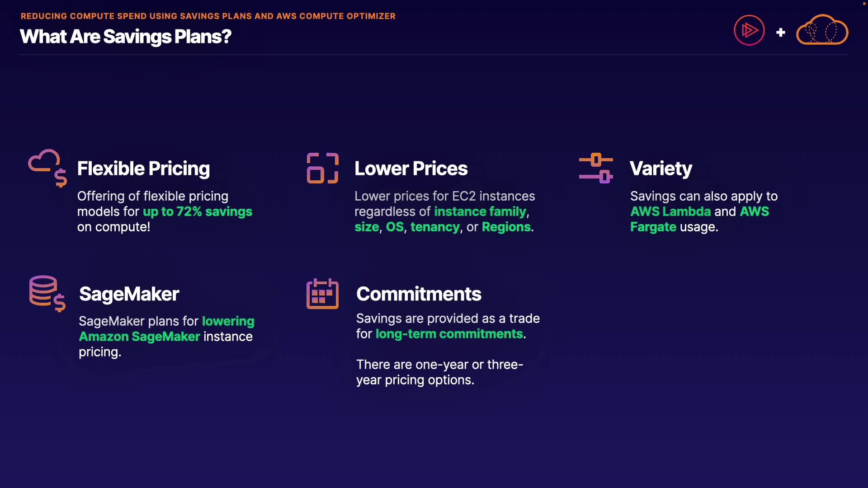Viewport: 868px width, 488px height.
Task: Click green "up to 72% savings" text
Action: coord(198,211)
